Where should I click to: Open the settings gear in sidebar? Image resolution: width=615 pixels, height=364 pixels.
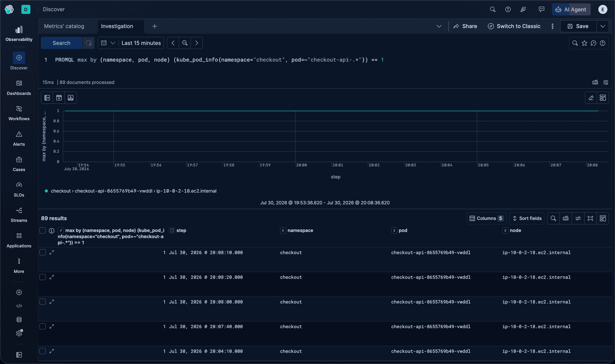(x=19, y=333)
